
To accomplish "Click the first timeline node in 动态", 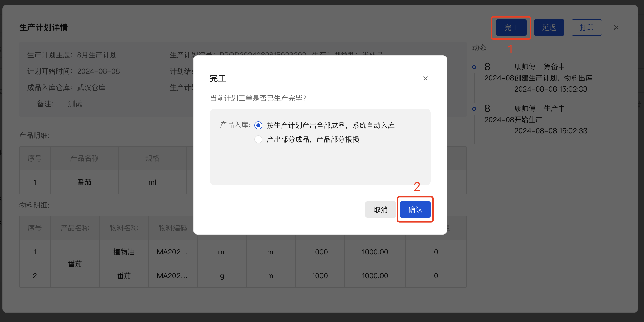I will pyautogui.click(x=474, y=67).
